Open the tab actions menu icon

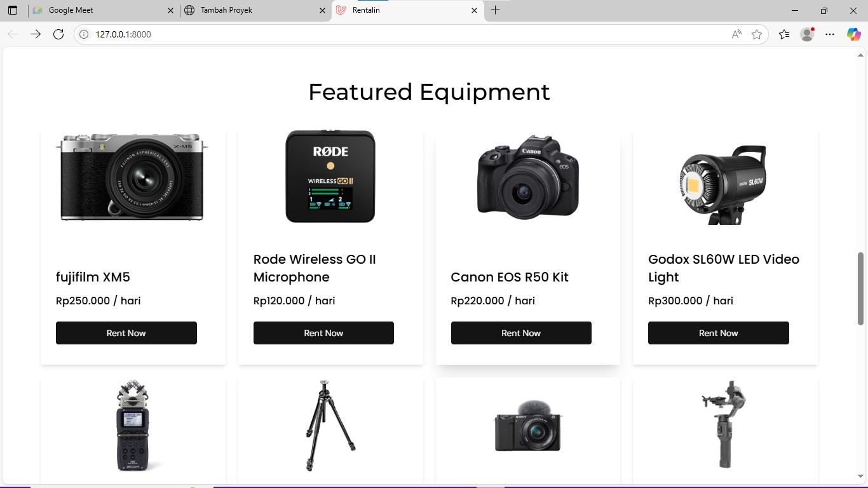coord(13,10)
